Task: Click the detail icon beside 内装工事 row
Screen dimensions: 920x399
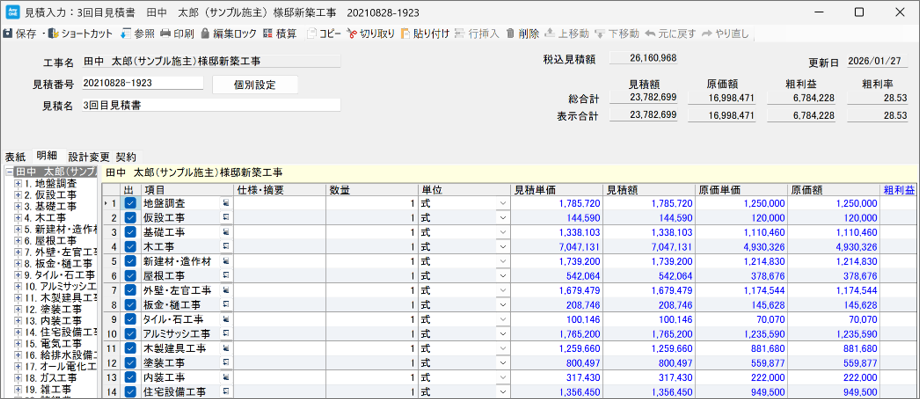Action: coord(225,377)
